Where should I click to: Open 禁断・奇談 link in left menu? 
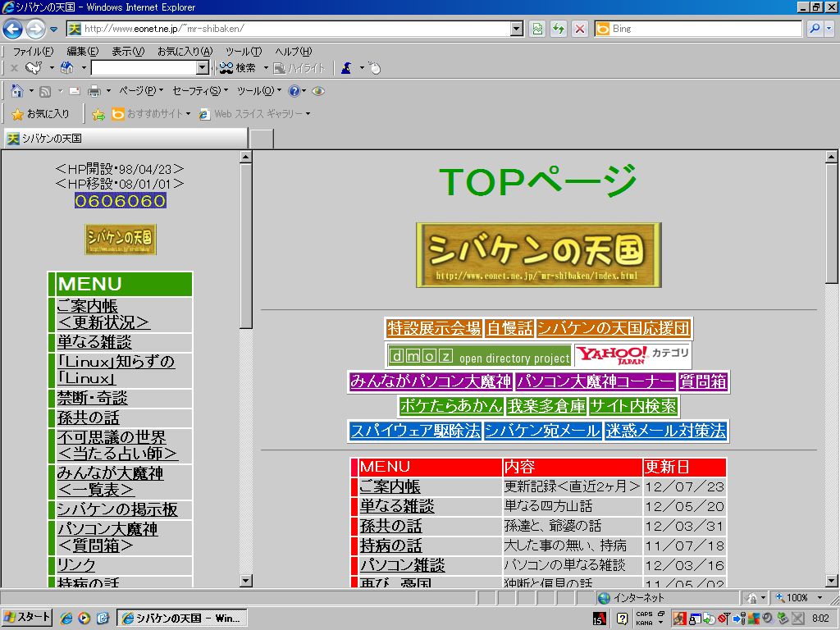(92, 398)
